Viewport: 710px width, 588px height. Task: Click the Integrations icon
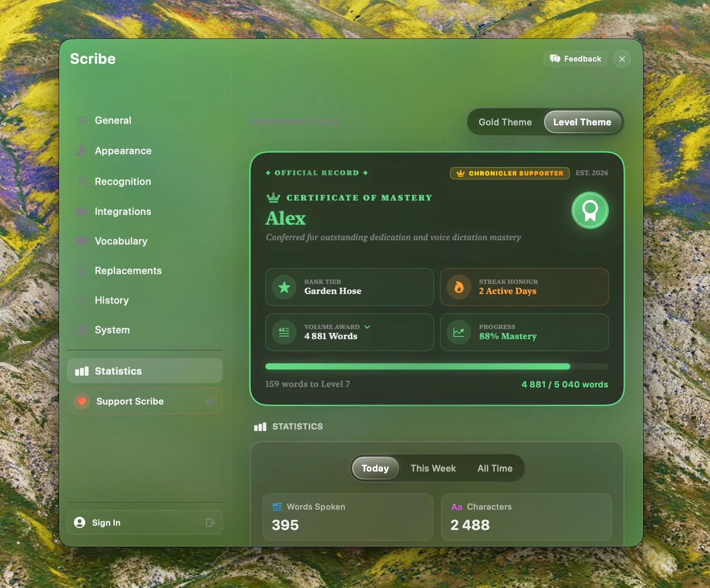point(82,211)
